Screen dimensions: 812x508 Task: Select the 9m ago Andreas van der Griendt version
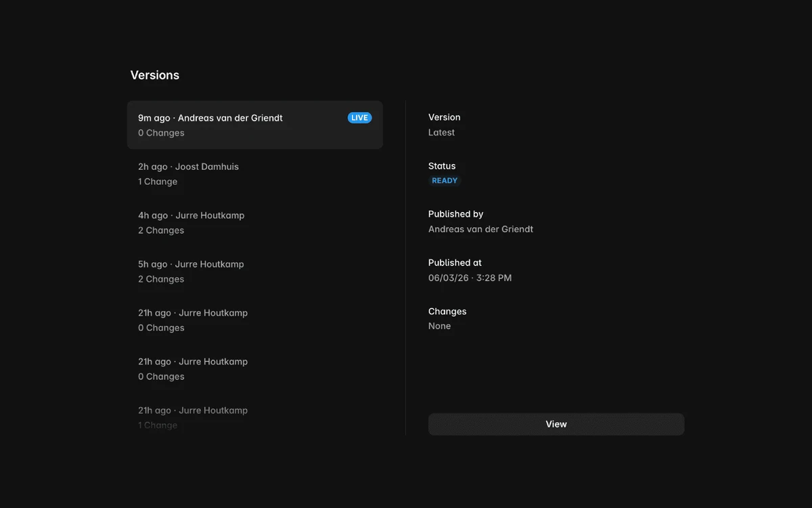pyautogui.click(x=255, y=125)
